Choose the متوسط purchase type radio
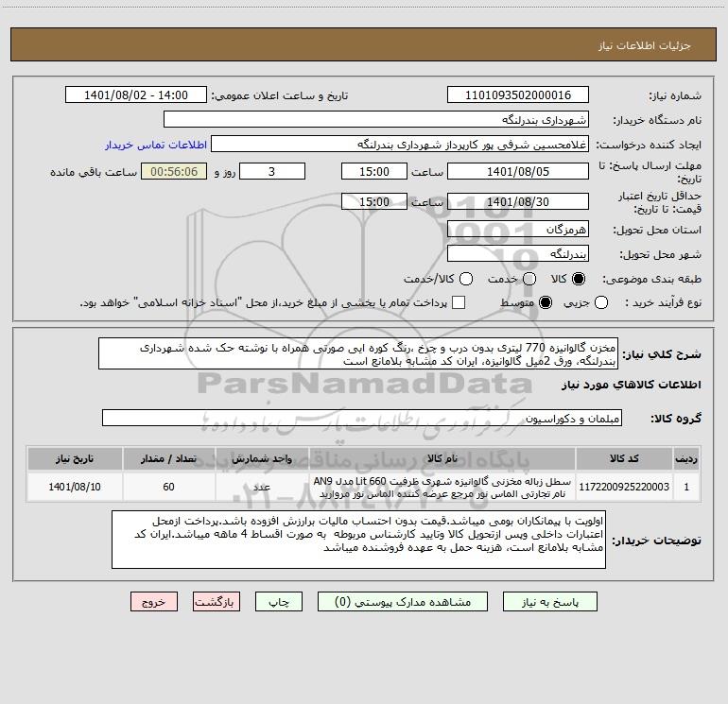This screenshot has height=704, width=728. (x=546, y=302)
